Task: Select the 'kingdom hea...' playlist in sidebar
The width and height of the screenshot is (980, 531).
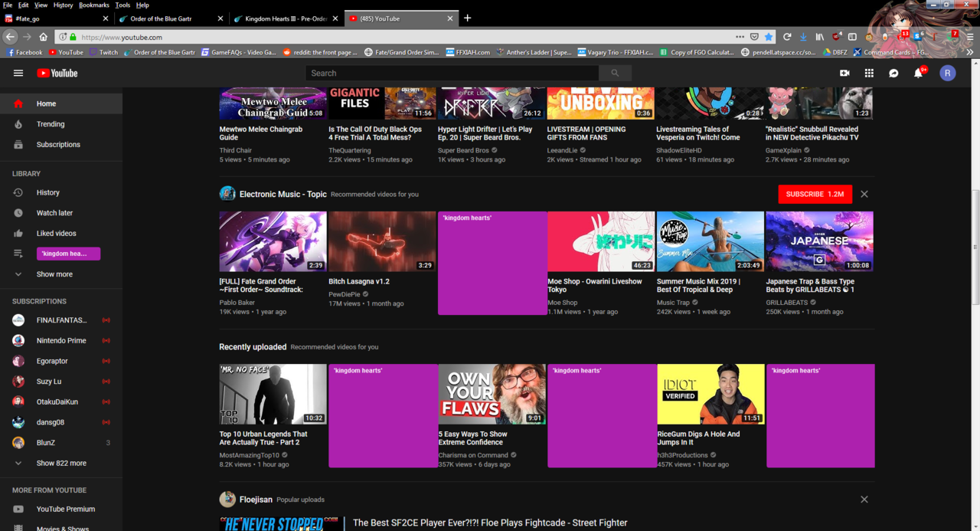Action: (x=68, y=254)
